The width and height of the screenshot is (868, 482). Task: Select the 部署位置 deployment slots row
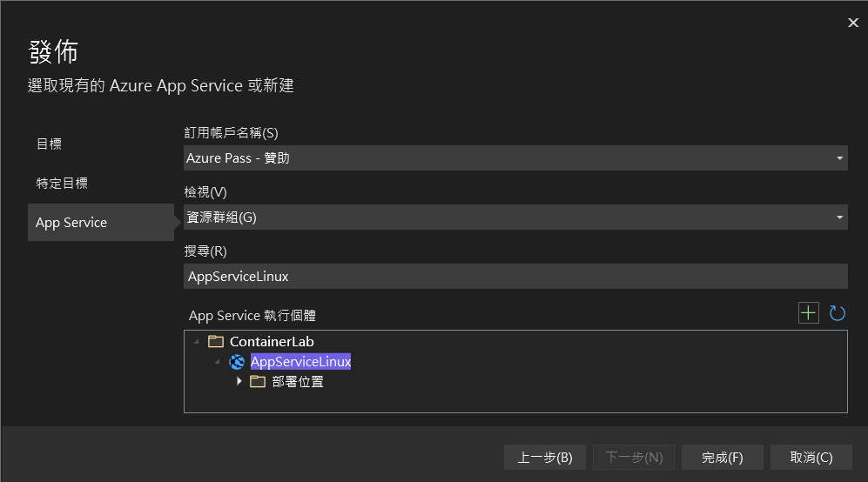pyautogui.click(x=298, y=382)
